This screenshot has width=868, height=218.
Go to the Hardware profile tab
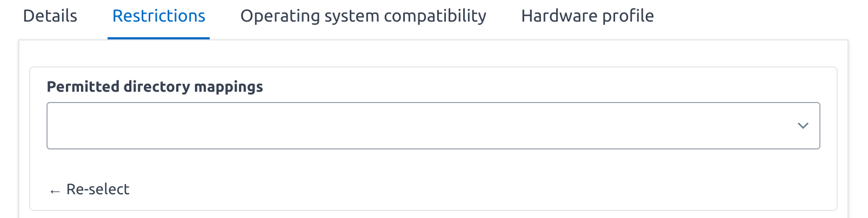(587, 16)
